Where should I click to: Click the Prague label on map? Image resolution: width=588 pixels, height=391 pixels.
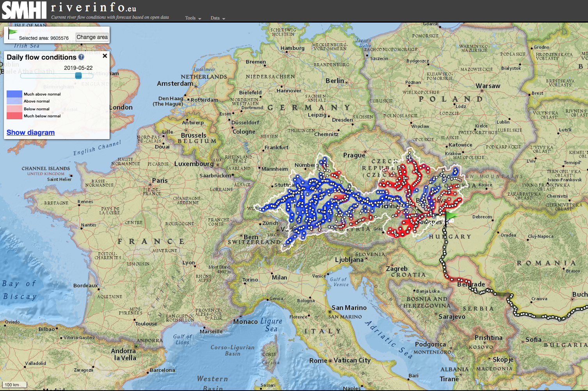pyautogui.click(x=354, y=155)
